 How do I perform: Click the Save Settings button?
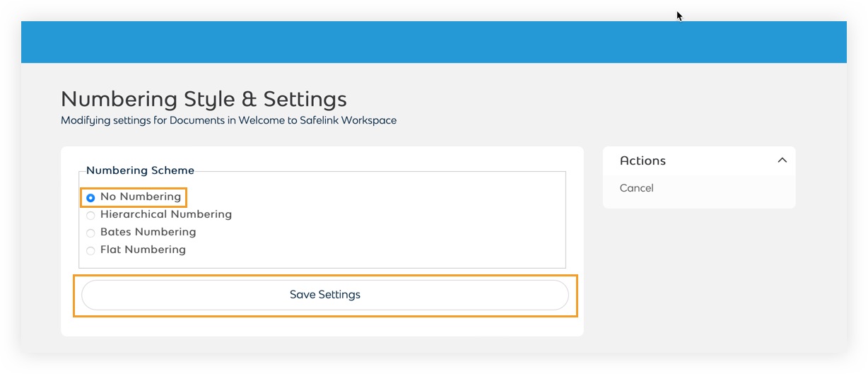(325, 295)
